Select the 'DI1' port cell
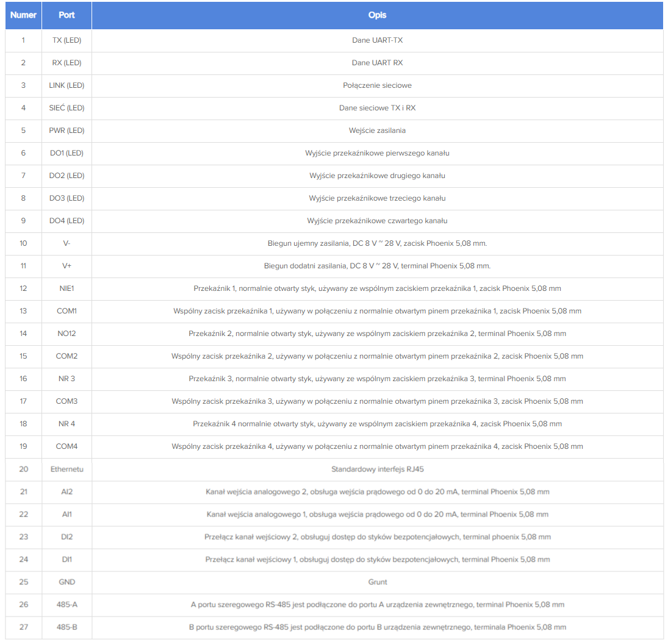668x644 pixels. coord(67,560)
